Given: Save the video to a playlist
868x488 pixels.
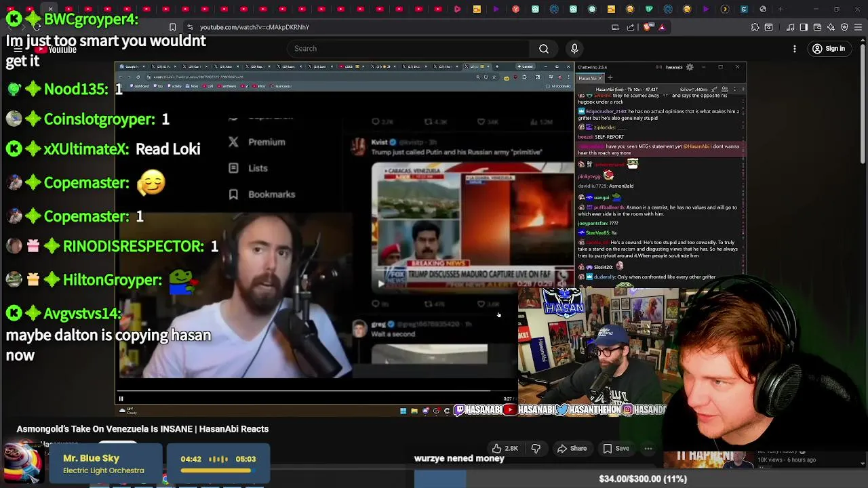Looking at the screenshot, I should point(616,449).
